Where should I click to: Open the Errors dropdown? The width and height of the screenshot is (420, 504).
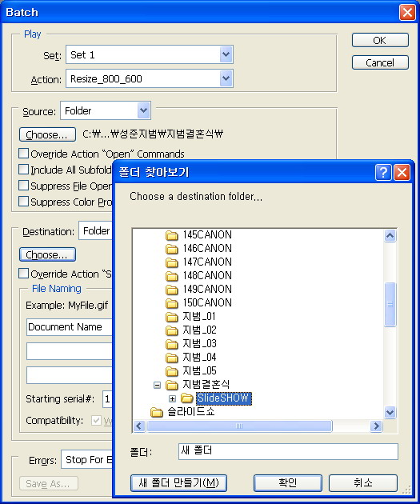[86, 460]
